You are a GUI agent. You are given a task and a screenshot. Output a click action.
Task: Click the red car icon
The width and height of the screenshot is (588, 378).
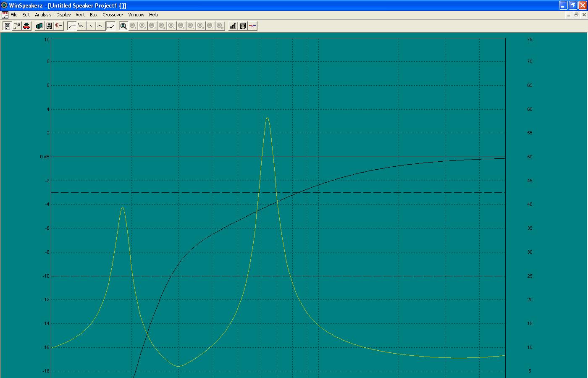26,26
